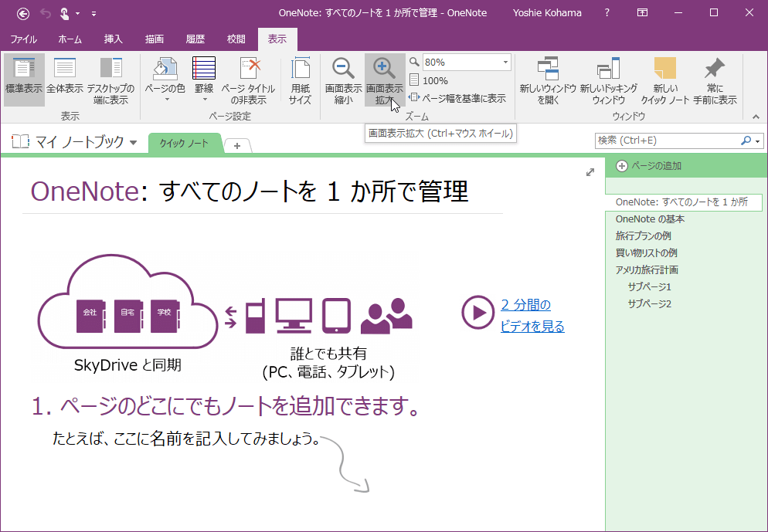Image resolution: width=768 pixels, height=532 pixels.
Task: Toggle touch/mouse mode icon
Action: (64, 14)
